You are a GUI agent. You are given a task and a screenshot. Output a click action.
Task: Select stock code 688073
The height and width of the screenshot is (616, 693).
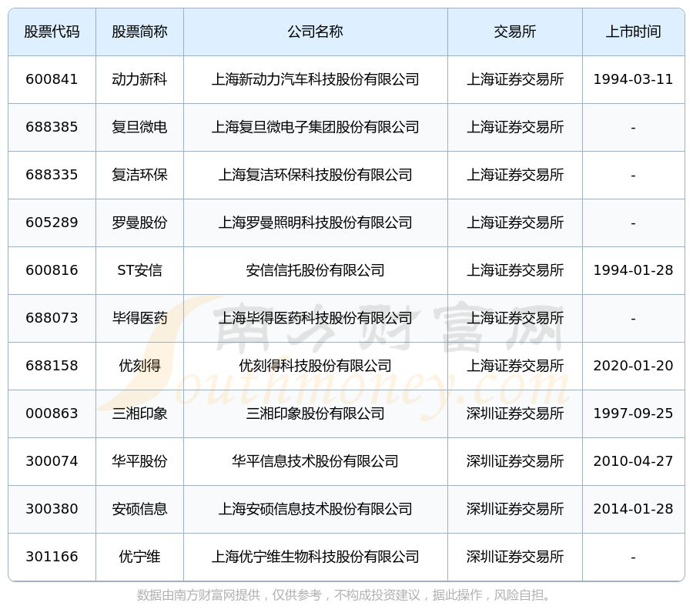[x=52, y=318]
